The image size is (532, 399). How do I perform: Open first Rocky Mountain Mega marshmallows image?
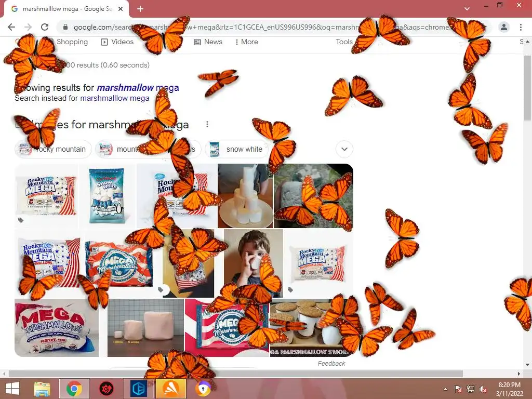46,195
